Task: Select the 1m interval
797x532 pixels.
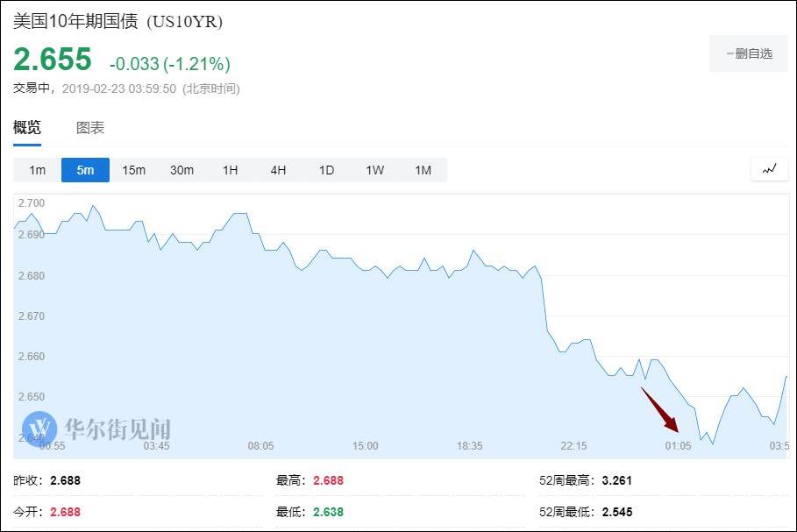Action: (37, 170)
